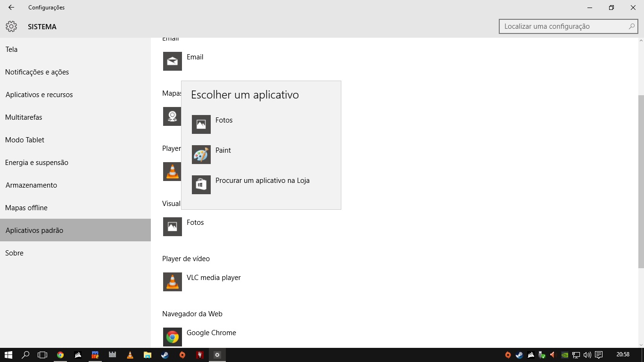This screenshot has height=362, width=644.
Task: Focus the Localizar uma configuração search box
Action: (568, 26)
